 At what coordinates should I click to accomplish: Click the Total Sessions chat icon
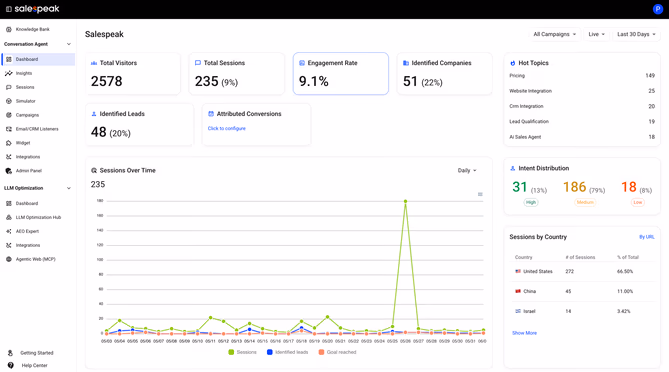coord(198,63)
